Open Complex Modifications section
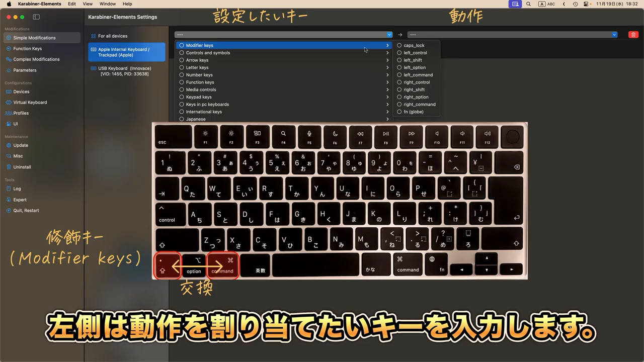 coord(36,59)
